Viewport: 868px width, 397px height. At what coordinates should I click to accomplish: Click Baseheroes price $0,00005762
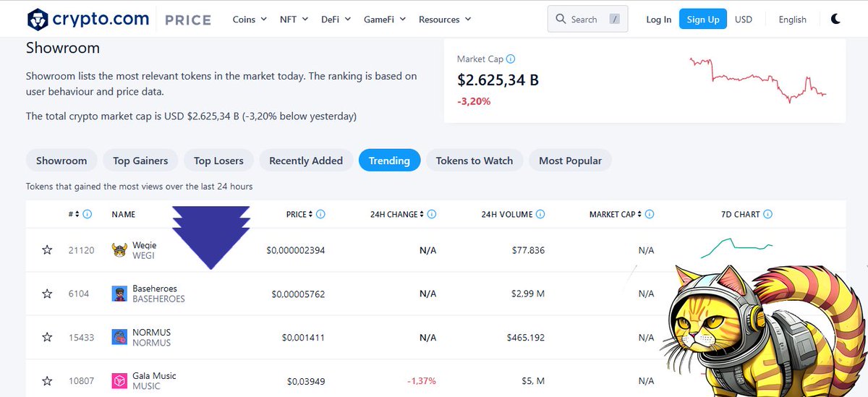(298, 294)
